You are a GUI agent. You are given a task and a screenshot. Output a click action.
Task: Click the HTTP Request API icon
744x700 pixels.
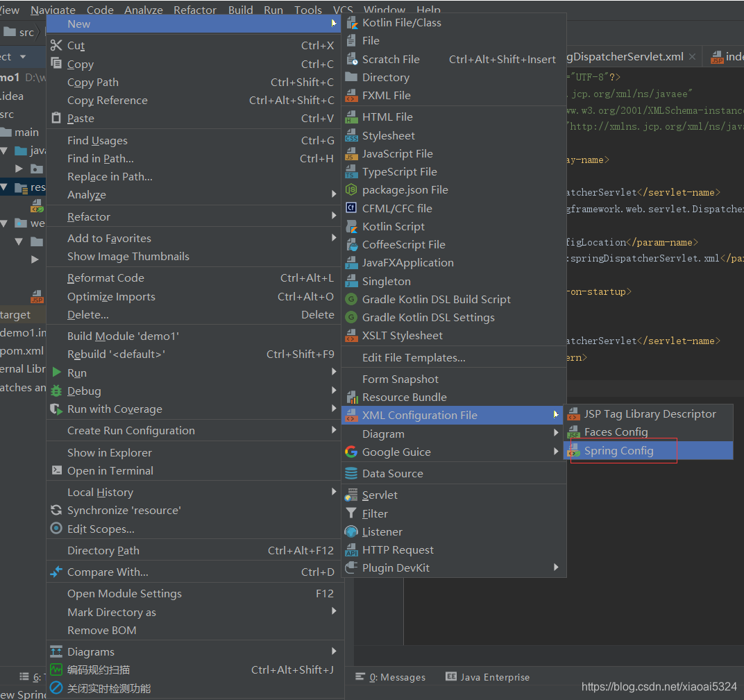click(x=352, y=549)
